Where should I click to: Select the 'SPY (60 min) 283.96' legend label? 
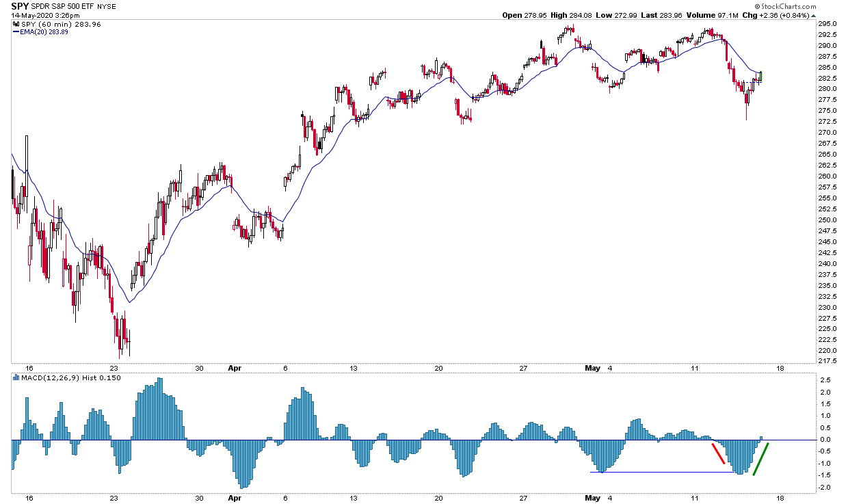pos(61,25)
